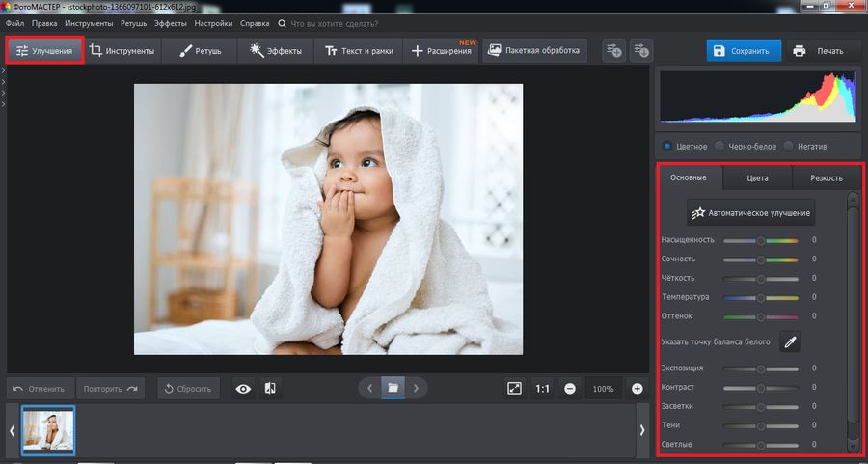
Task: Click the Контраст slider handle
Action: (761, 388)
